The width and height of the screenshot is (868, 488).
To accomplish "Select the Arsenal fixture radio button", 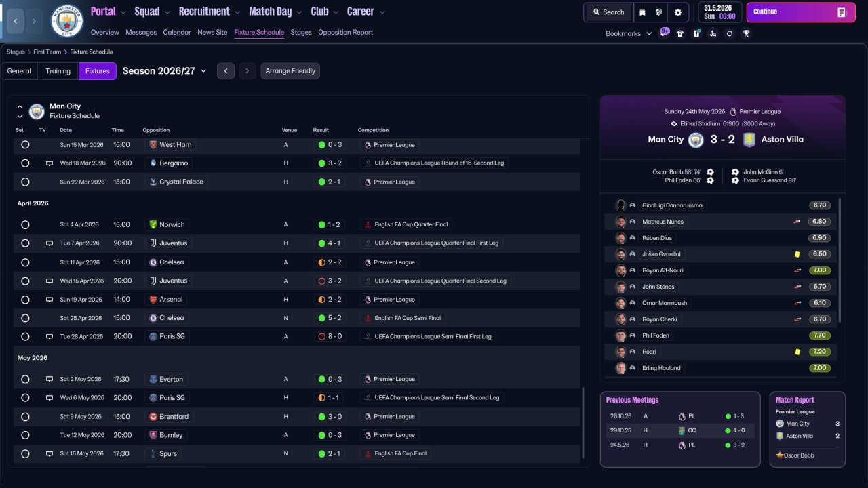I will pos(25,300).
